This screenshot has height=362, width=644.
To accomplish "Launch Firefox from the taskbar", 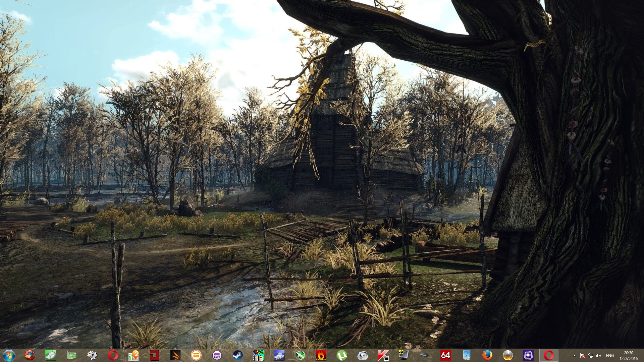I will pyautogui.click(x=487, y=355).
